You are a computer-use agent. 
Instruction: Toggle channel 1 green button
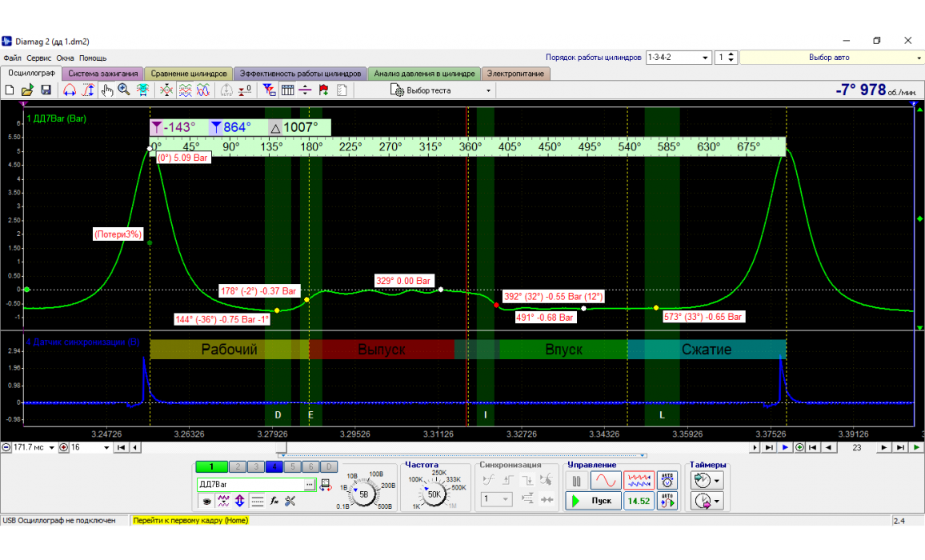(211, 466)
